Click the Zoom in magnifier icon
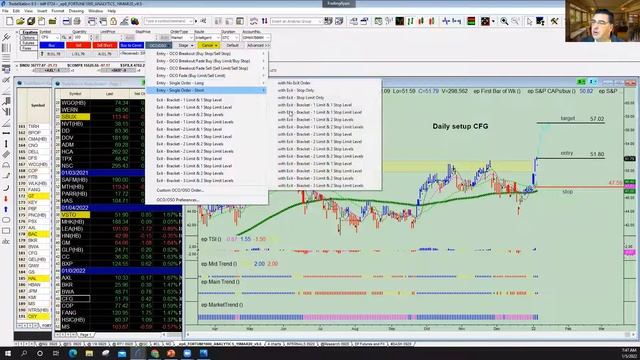Viewport: 640px width, 360px height. tap(504, 21)
